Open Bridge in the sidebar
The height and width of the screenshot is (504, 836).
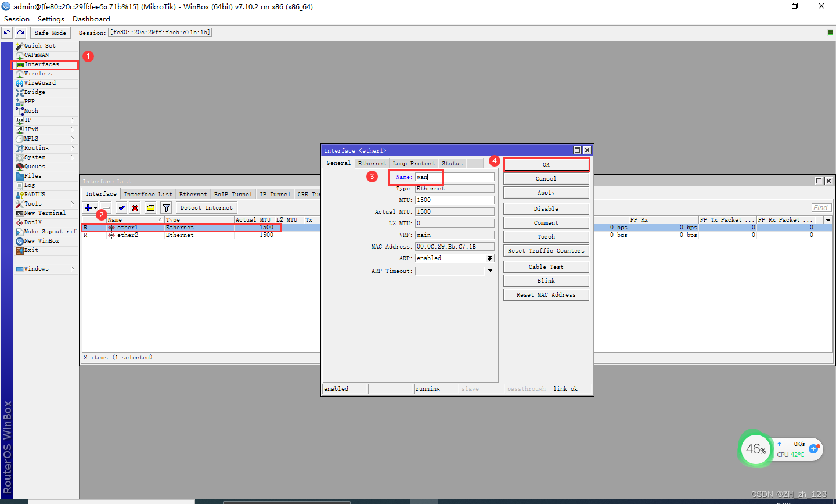tap(34, 92)
